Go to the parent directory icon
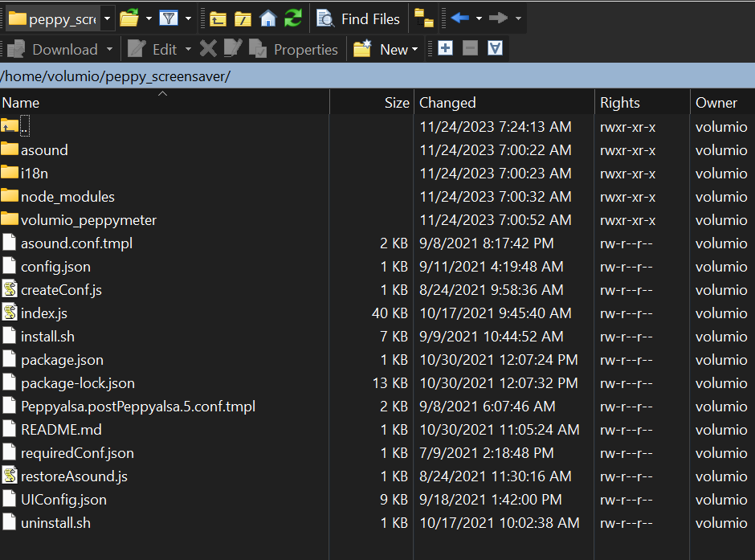The width and height of the screenshot is (755, 560). [218, 18]
